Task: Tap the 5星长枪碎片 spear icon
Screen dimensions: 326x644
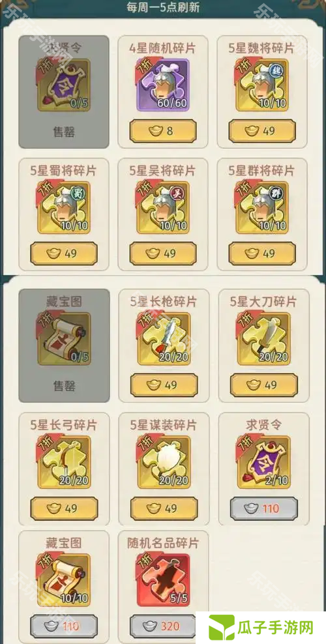Action: pyautogui.click(x=164, y=339)
